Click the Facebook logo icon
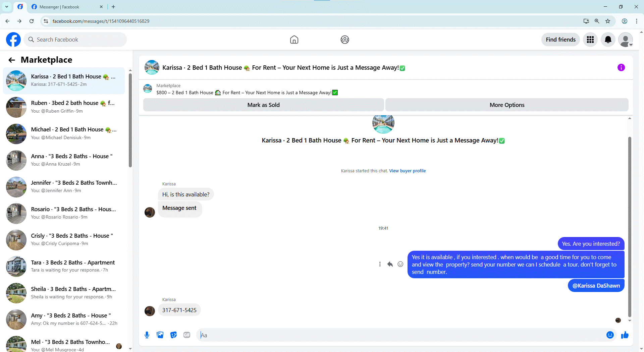 [x=13, y=40]
